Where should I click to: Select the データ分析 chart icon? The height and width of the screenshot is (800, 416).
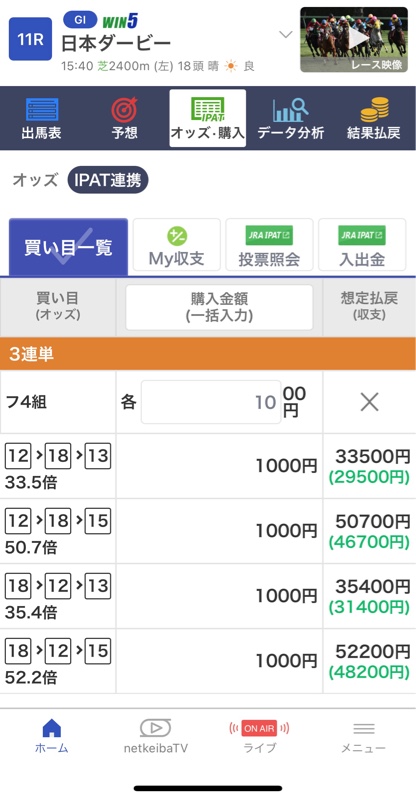point(290,110)
